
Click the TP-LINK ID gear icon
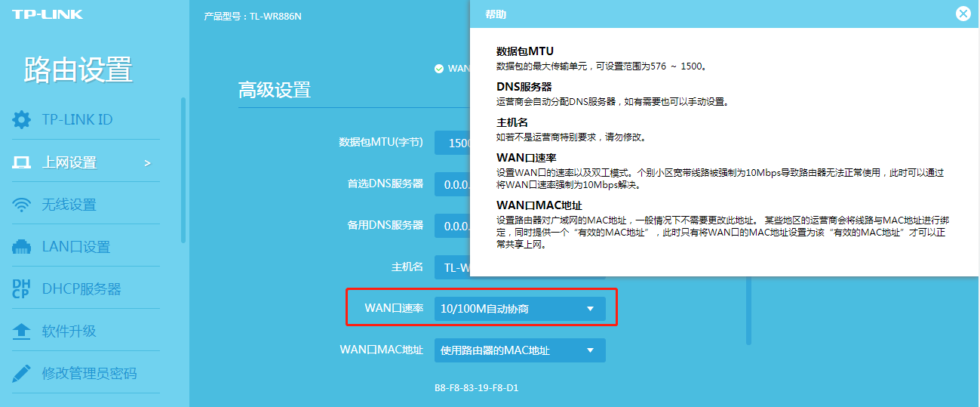point(22,119)
